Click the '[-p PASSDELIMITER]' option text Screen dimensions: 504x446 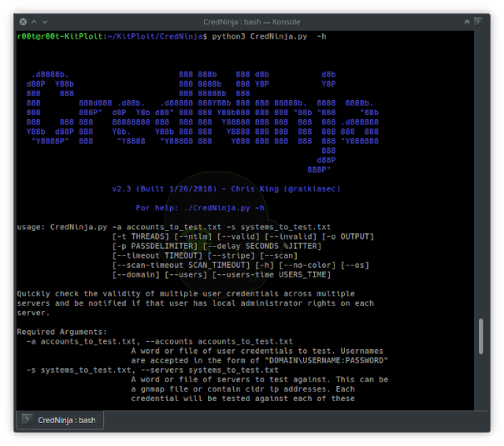pyautogui.click(x=155, y=246)
